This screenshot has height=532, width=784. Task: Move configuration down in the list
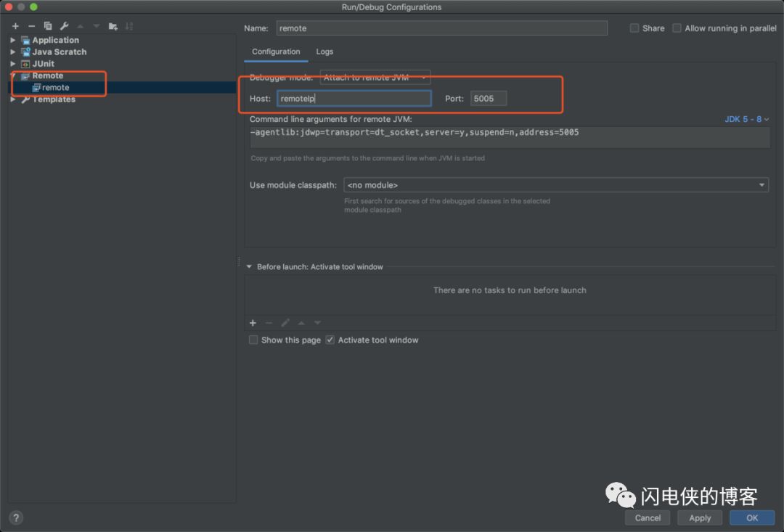pos(96,26)
